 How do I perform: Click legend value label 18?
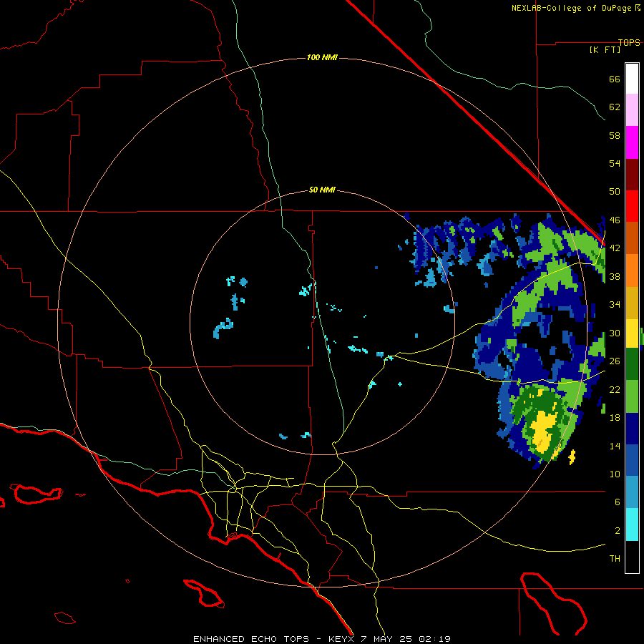pyautogui.click(x=615, y=418)
